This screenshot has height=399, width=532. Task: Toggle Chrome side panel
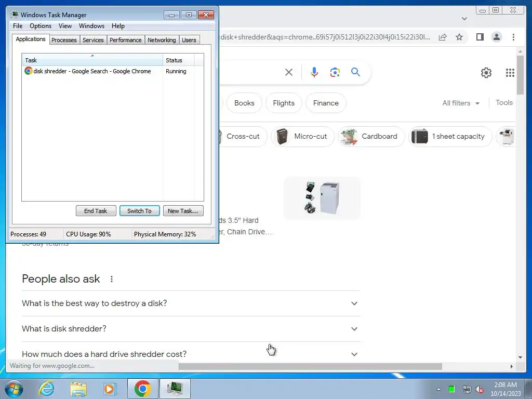tap(480, 37)
